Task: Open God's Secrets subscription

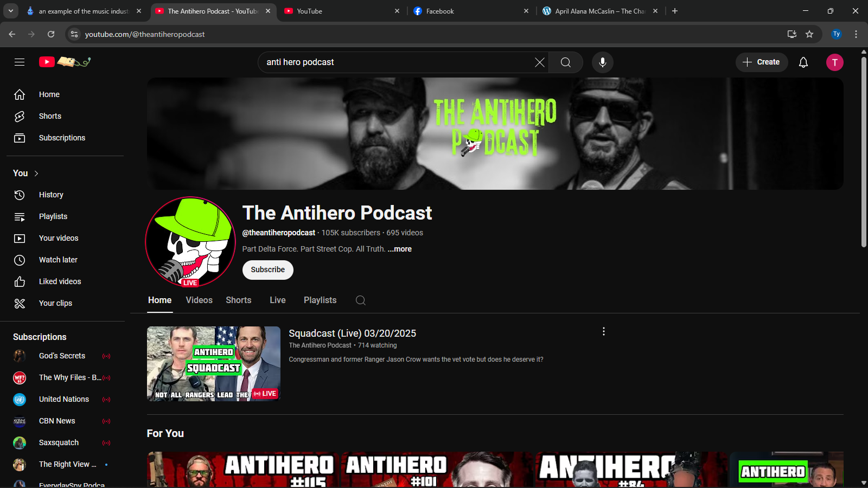Action: coord(65,356)
